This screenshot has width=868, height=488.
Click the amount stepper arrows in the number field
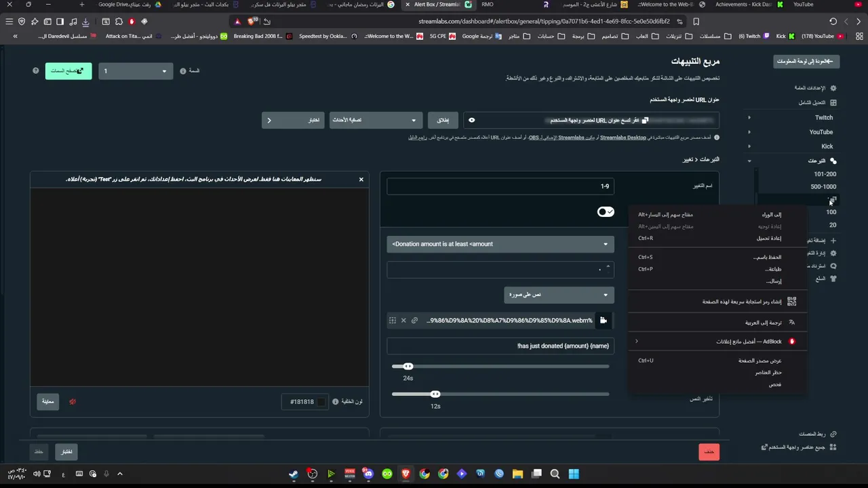pyautogui.click(x=608, y=269)
